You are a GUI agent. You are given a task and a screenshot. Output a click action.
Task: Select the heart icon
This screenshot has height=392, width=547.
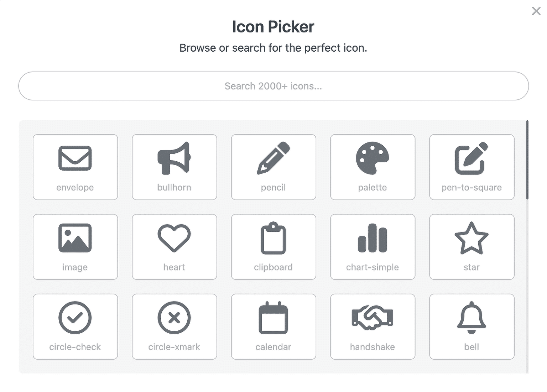tap(174, 246)
